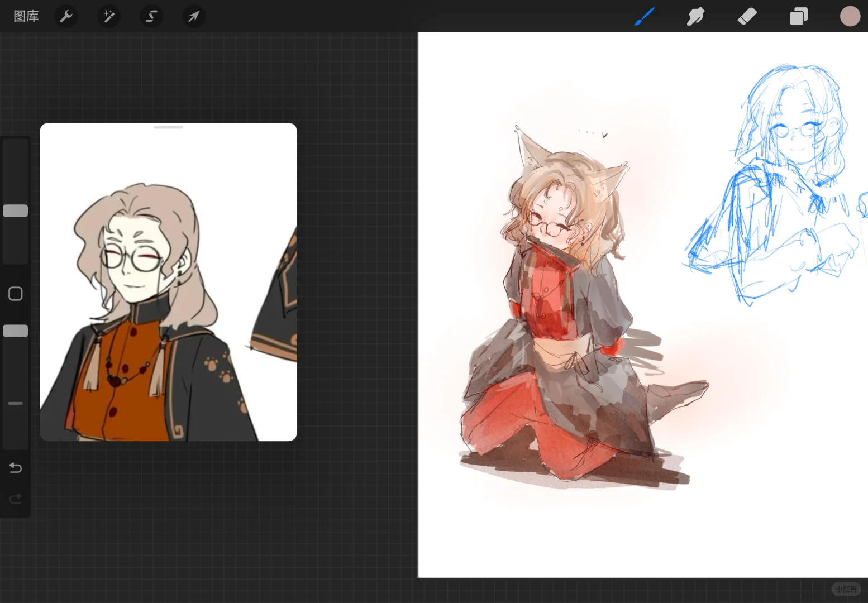Image resolution: width=868 pixels, height=603 pixels.
Task: Open the 图库 gallery
Action: pyautogui.click(x=26, y=16)
